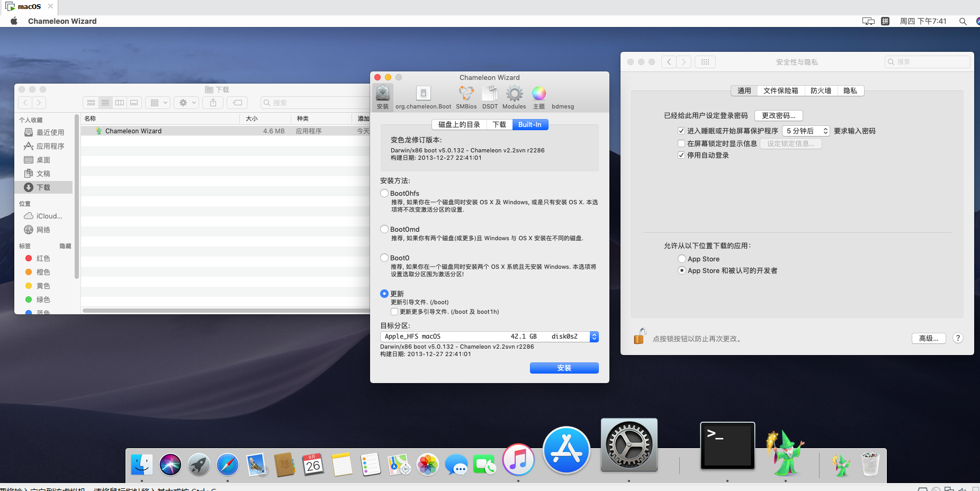The image size is (980, 491).
Task: Open the gear action menu in Finder toolbar
Action: pos(186,102)
